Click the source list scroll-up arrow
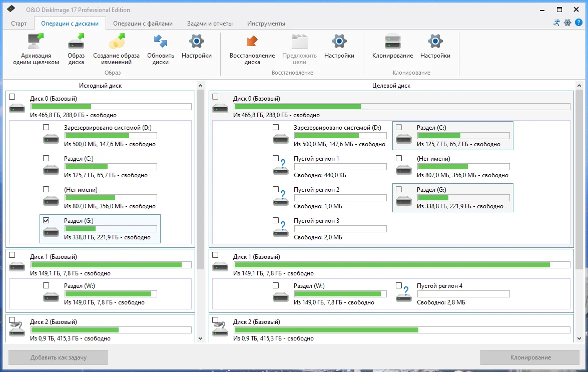This screenshot has height=372, width=588. pyautogui.click(x=200, y=86)
